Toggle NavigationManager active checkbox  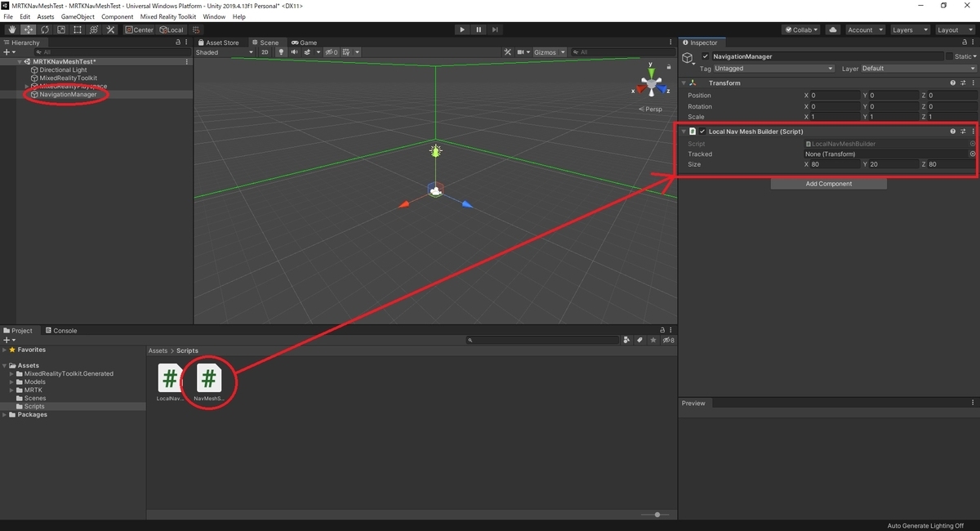[x=706, y=56]
